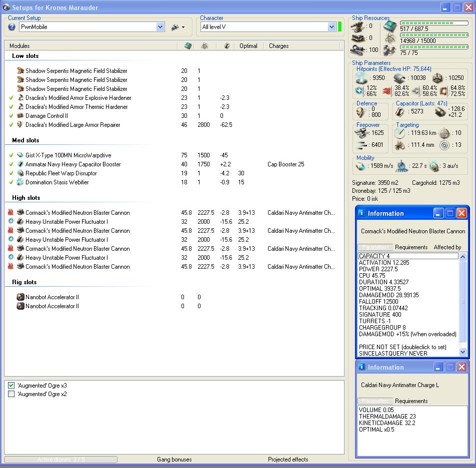Click the max speed icon showing 1589 m/s
The height and width of the screenshot is (468, 476).
point(360,166)
